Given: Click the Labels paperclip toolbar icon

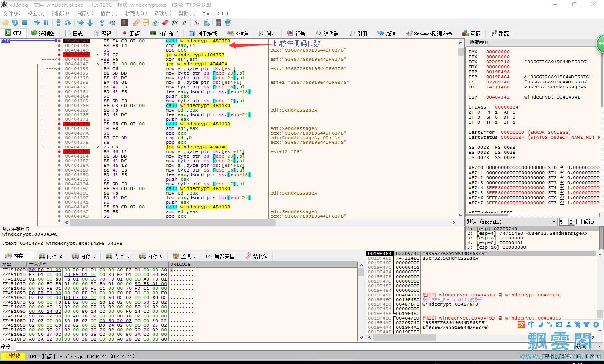Looking at the screenshot, I should pyautogui.click(x=156, y=23).
